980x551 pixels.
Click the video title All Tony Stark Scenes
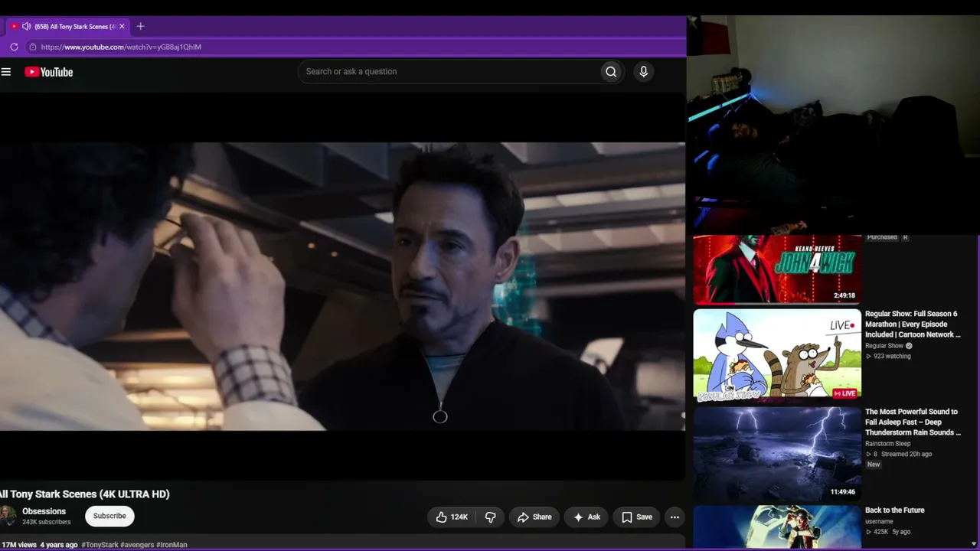click(x=85, y=494)
